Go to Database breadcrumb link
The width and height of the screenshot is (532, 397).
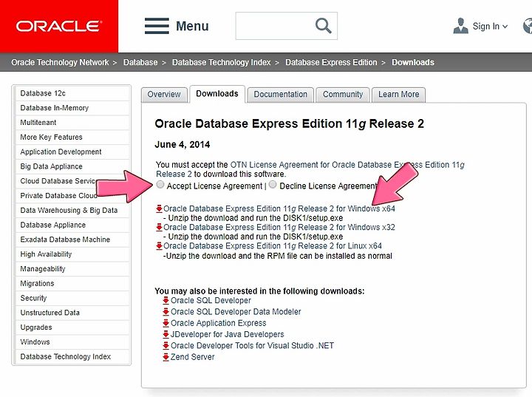click(140, 63)
